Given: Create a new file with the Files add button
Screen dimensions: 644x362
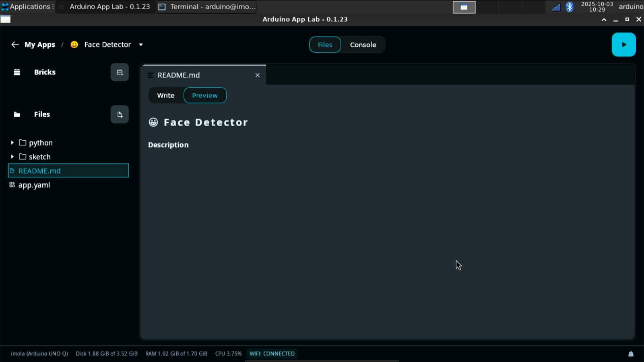Looking at the screenshot, I should pyautogui.click(x=120, y=115).
